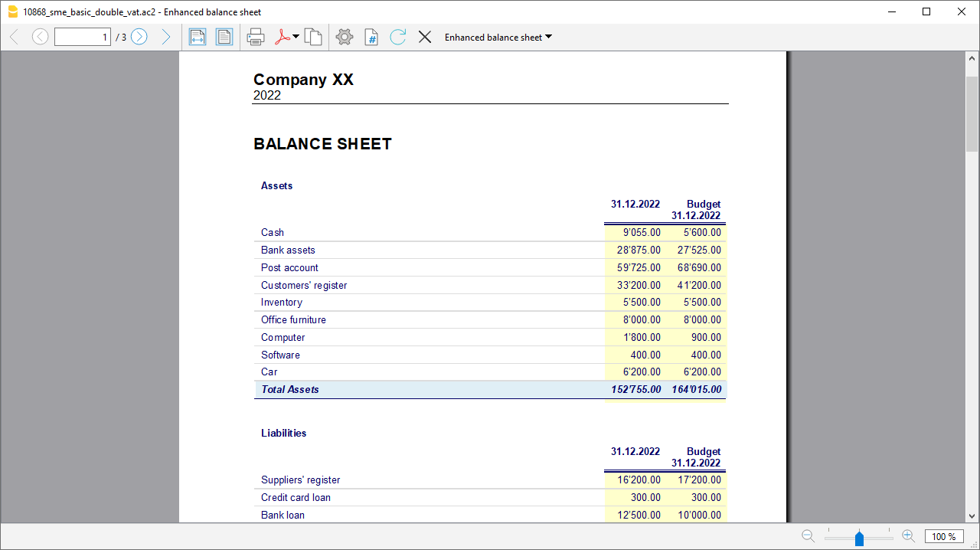Print the balance sheet report
The height and width of the screenshot is (550, 980).
(256, 37)
